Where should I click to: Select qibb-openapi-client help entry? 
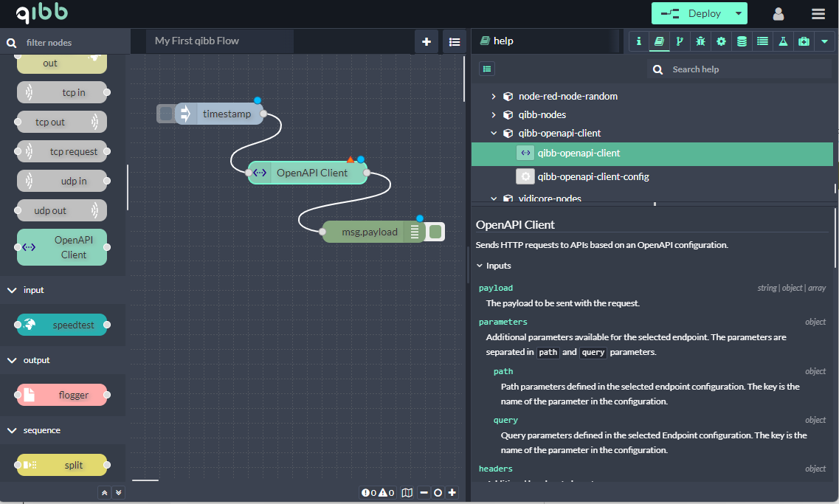pos(652,153)
